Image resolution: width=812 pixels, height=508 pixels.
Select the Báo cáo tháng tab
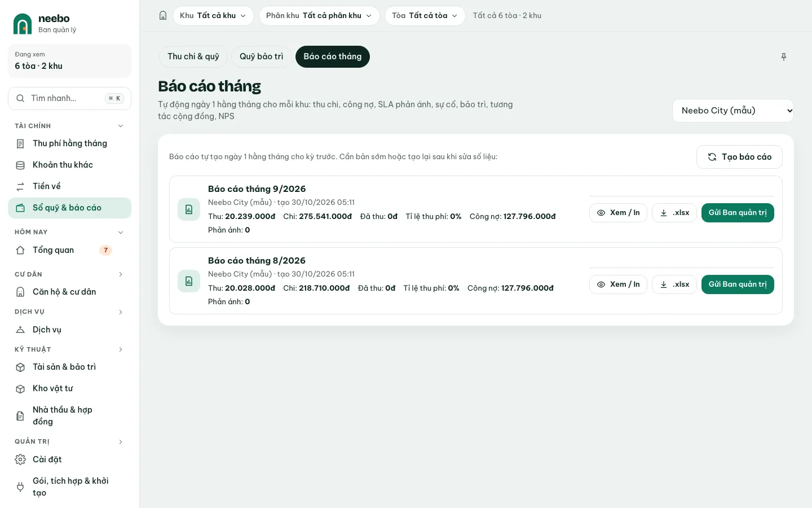(x=333, y=56)
